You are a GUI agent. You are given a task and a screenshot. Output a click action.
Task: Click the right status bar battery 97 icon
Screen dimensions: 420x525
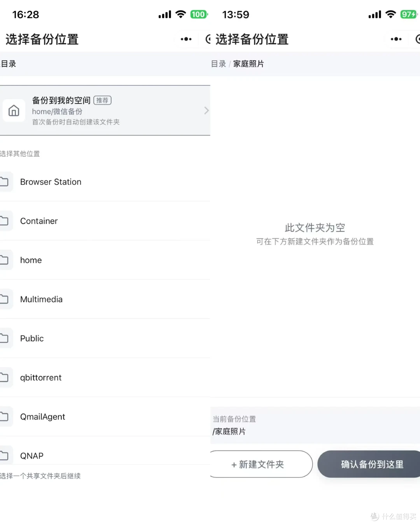coord(409,14)
